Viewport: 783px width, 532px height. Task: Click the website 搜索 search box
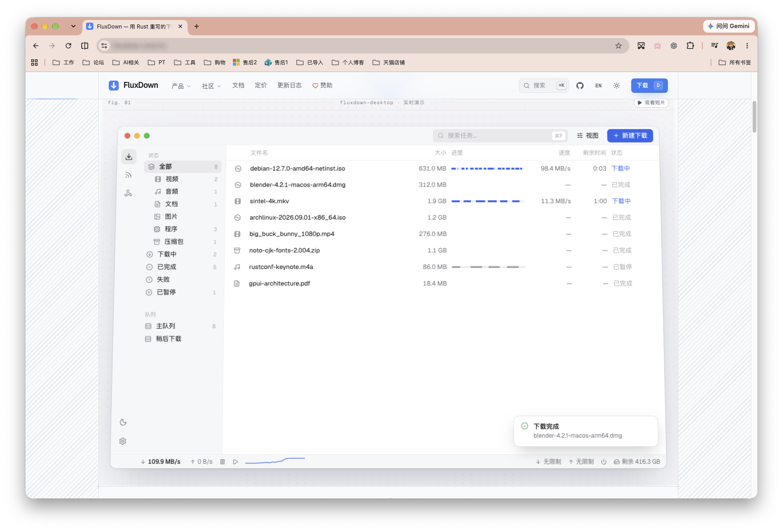(544, 86)
